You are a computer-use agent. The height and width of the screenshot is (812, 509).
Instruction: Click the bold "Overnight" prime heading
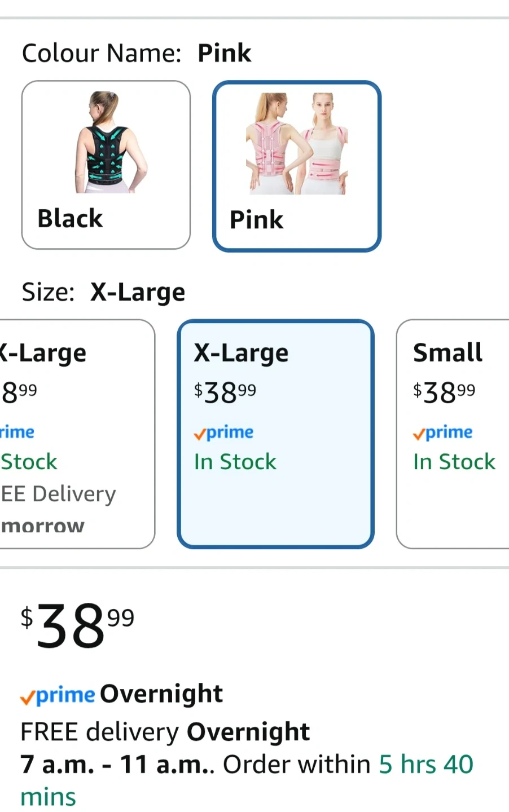point(161,694)
